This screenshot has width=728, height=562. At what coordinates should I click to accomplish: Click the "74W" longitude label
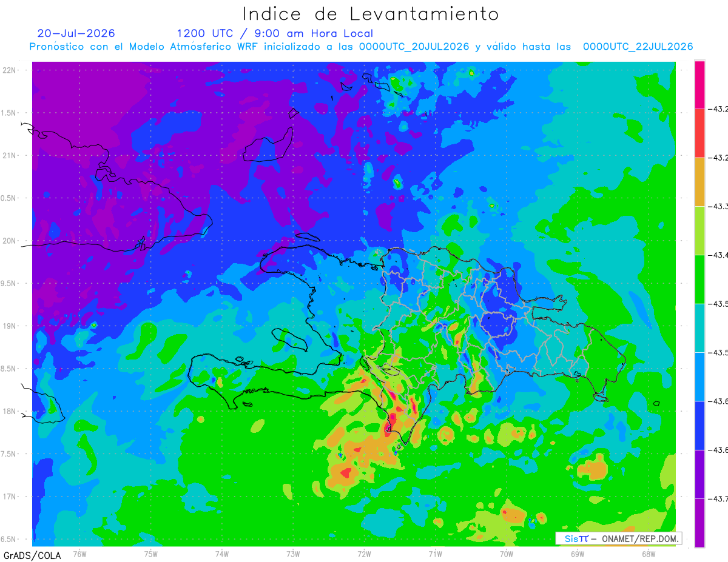[222, 553]
